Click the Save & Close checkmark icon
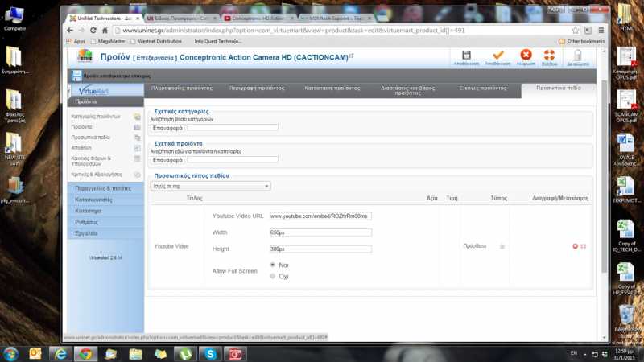This screenshot has height=362, width=644. pos(498,55)
